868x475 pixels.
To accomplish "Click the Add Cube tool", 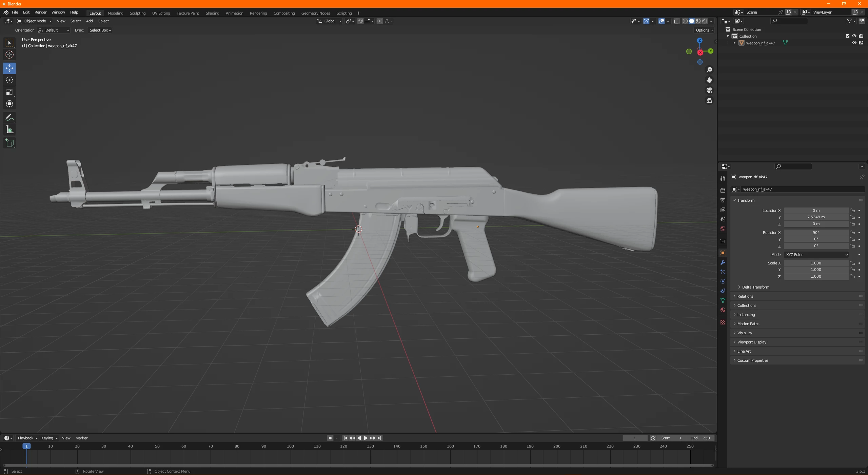I will click(9, 143).
